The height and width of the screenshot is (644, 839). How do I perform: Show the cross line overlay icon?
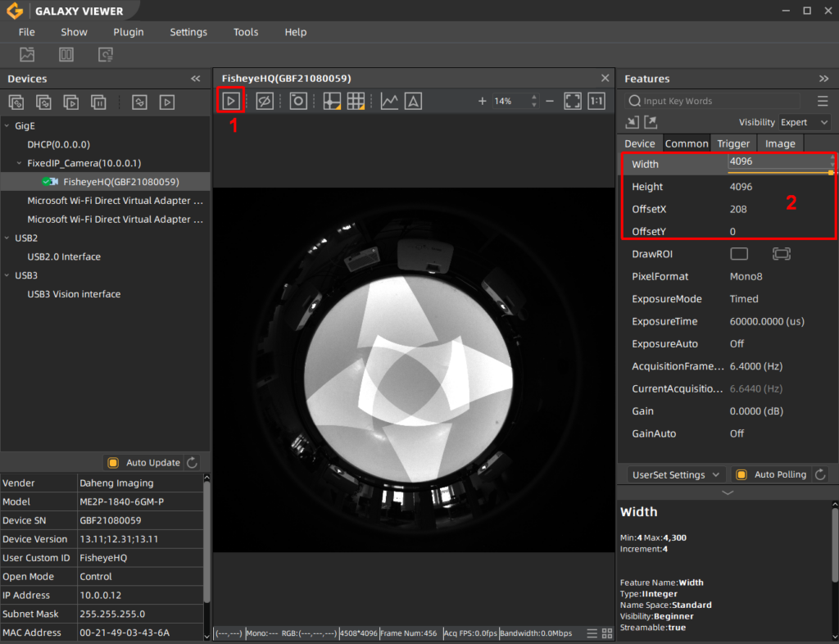(x=332, y=100)
